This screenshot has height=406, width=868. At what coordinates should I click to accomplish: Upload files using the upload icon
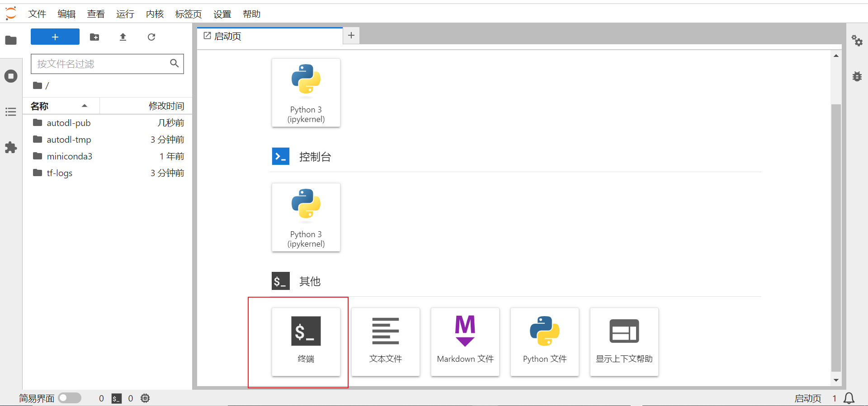point(123,37)
